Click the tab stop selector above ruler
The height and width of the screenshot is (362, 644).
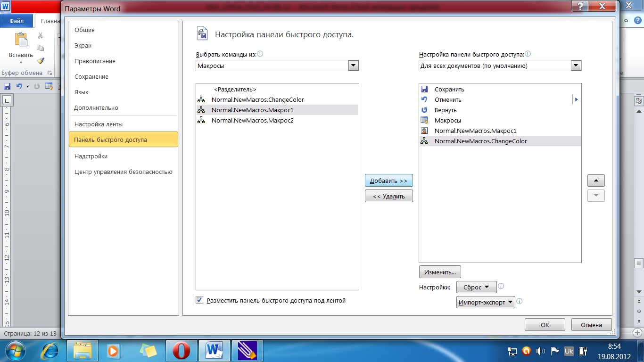(7, 100)
